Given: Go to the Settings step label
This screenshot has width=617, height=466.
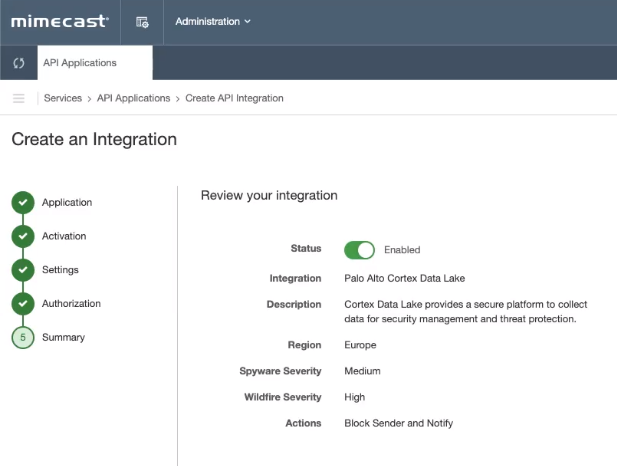Looking at the screenshot, I should click(60, 270).
